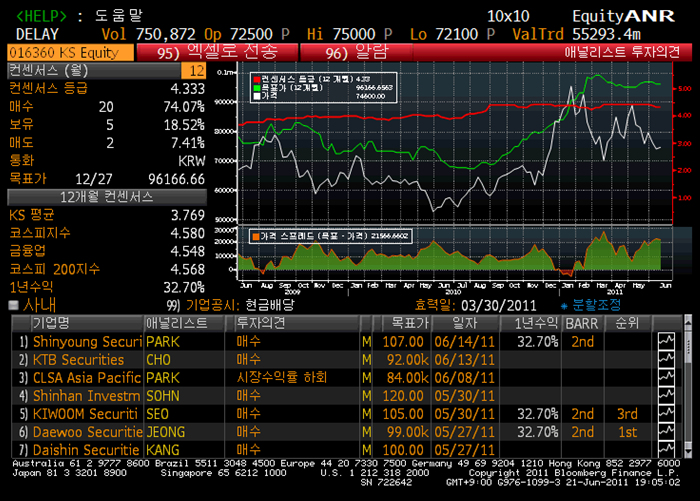Click the scrollbar down arrow
Screen dimensions: 700x501
(688, 453)
